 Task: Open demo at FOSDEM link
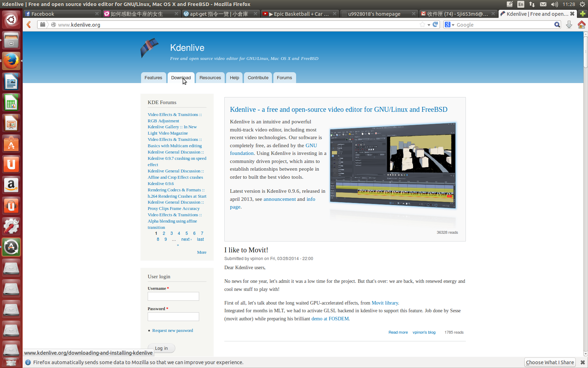coord(330,319)
